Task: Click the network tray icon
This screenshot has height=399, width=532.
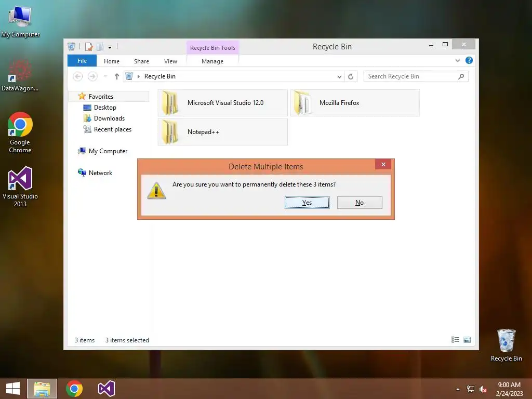Action: tap(471, 389)
